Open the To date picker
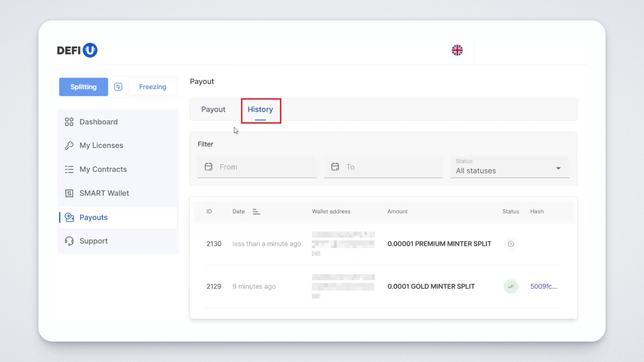Viewport: 644px width, 362px height. [383, 167]
